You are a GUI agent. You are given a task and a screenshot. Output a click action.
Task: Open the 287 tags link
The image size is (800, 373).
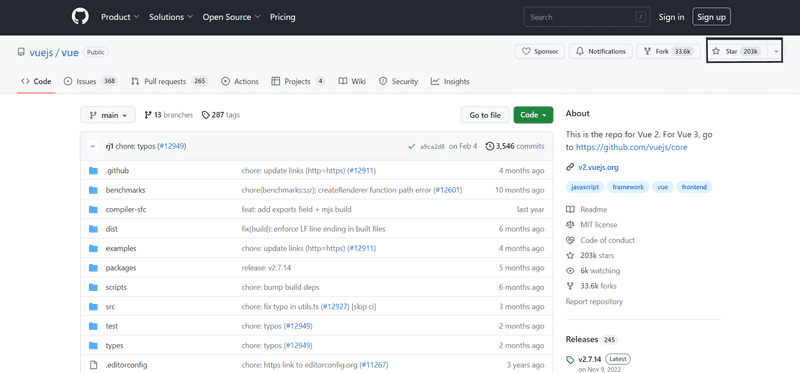coord(221,115)
